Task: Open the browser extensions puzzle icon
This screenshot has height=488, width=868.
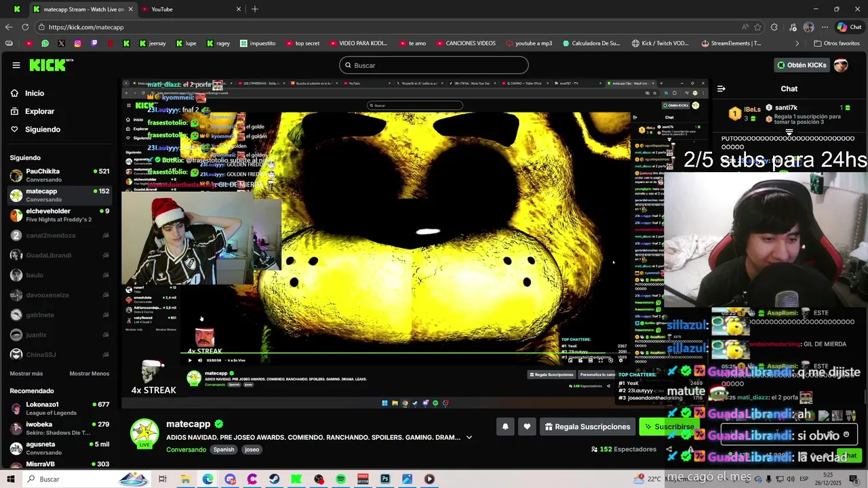Action: [x=774, y=27]
